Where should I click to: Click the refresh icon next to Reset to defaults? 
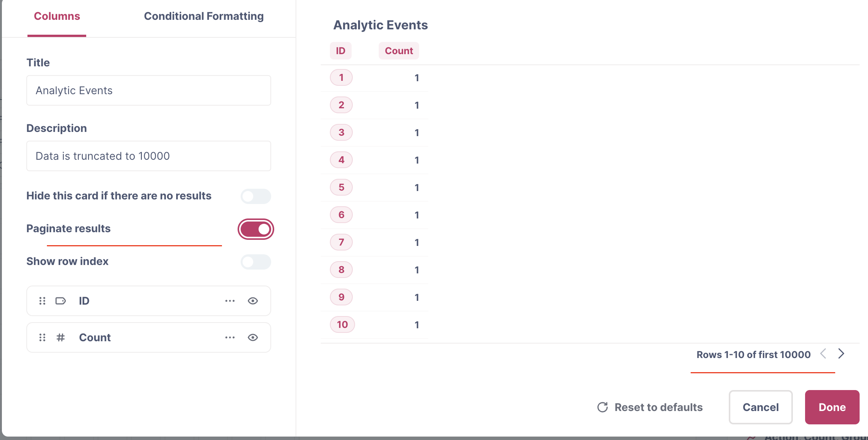(x=602, y=407)
